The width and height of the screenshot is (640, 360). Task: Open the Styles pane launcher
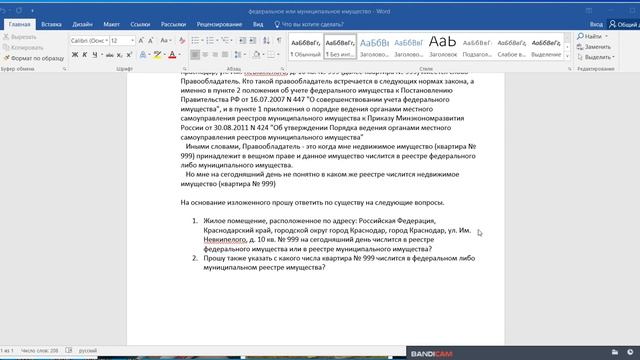pos(570,69)
